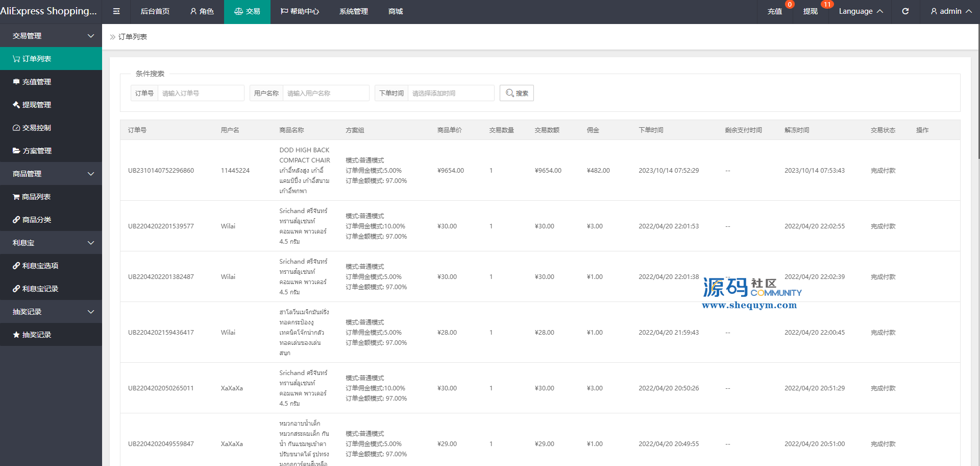Image resolution: width=980 pixels, height=466 pixels.
Task: Open 交易控制 in the sidebar
Action: [51, 128]
